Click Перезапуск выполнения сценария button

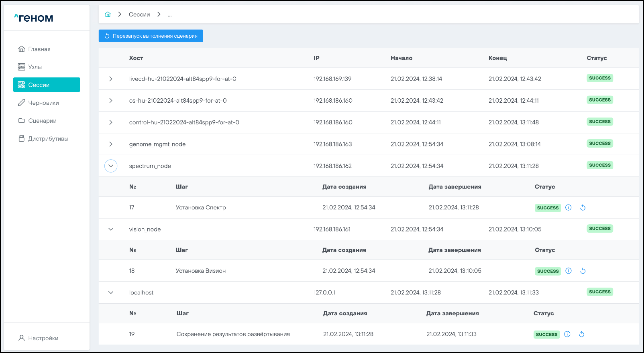coord(151,36)
